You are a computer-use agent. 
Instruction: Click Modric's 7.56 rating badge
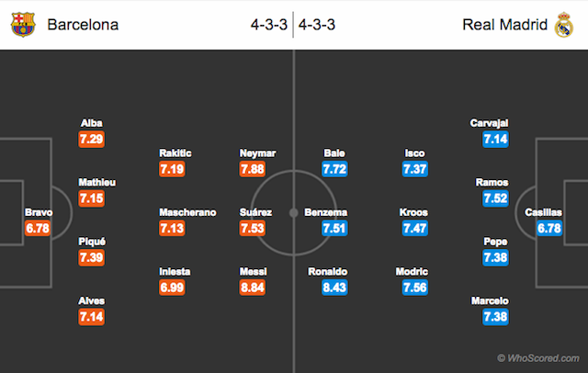tap(415, 289)
